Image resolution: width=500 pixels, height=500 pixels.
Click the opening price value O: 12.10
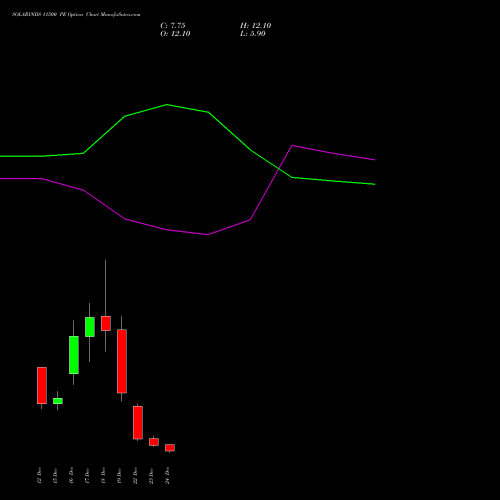175,34
